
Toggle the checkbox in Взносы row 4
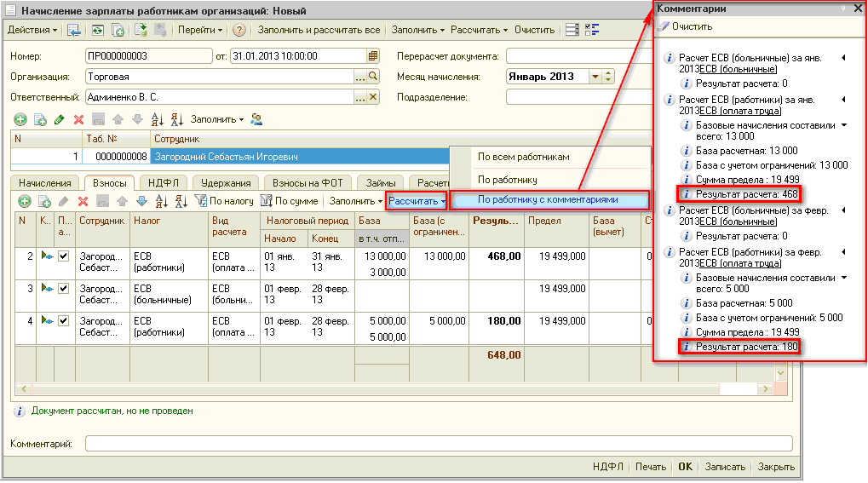tap(64, 320)
